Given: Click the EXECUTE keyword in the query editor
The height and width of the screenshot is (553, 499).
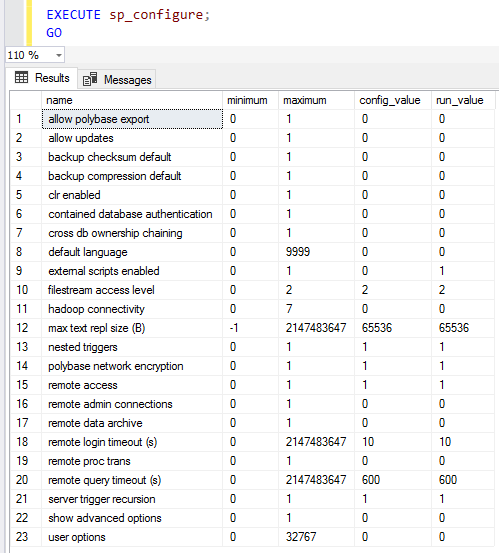Looking at the screenshot, I should [74, 15].
